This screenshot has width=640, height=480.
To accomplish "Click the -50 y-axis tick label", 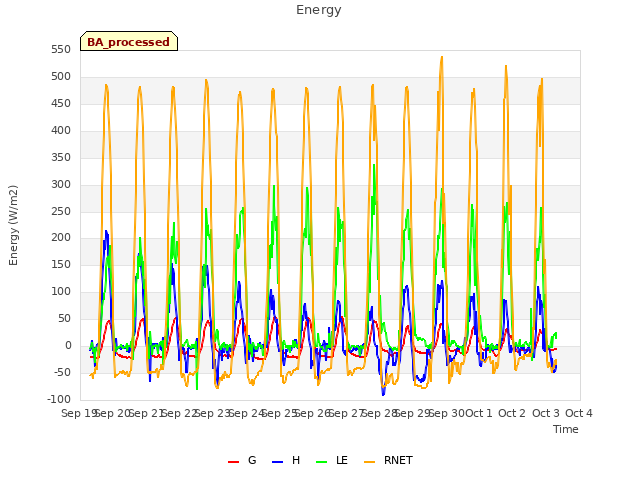I will (x=62, y=373).
